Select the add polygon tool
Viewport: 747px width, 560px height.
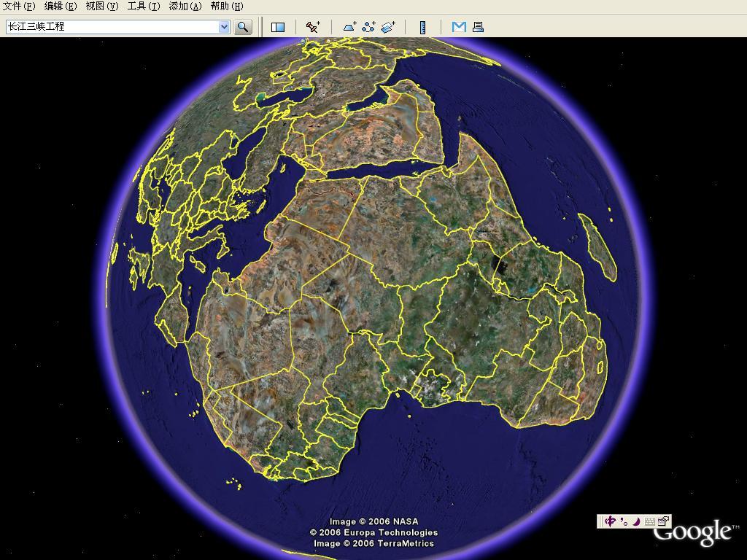pyautogui.click(x=350, y=27)
